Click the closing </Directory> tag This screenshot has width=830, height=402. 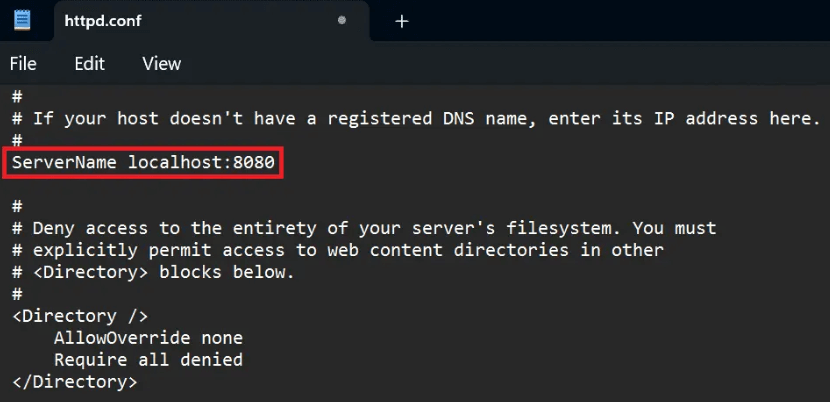click(x=75, y=382)
